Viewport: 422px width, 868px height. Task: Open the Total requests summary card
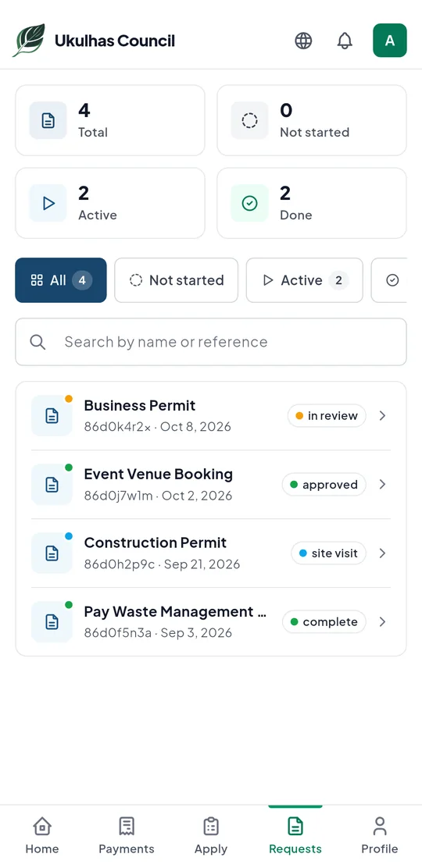click(x=109, y=120)
